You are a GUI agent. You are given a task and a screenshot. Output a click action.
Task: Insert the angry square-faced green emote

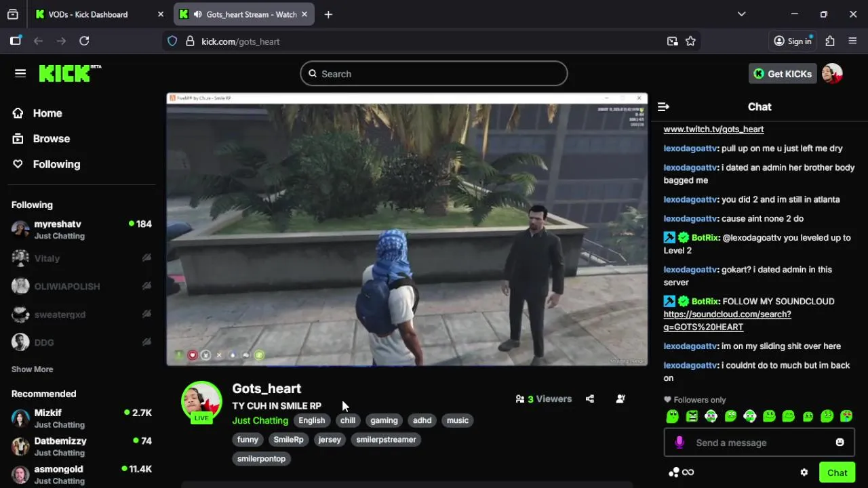tap(692, 416)
